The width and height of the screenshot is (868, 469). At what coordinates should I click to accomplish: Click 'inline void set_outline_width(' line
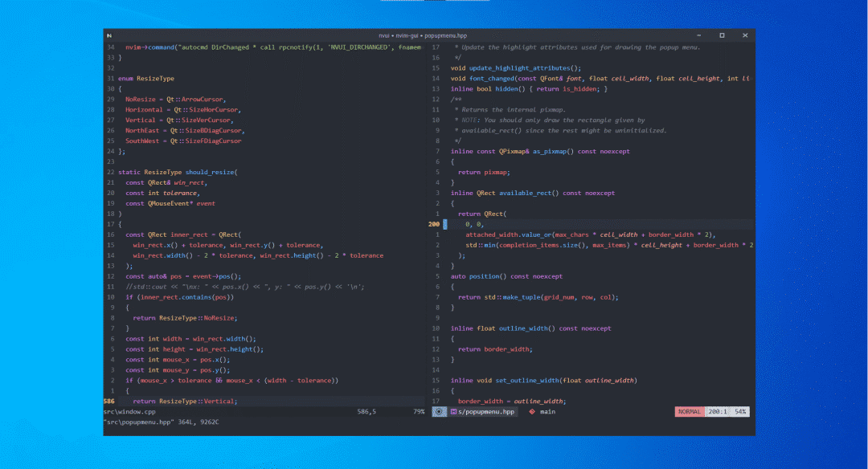[543, 381]
